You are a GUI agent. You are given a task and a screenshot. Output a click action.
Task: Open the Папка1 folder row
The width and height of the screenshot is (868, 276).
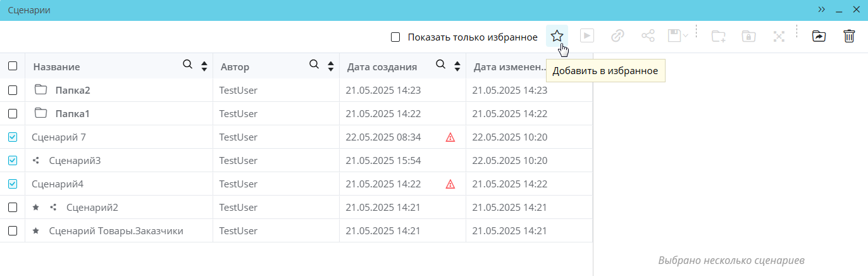click(x=72, y=114)
